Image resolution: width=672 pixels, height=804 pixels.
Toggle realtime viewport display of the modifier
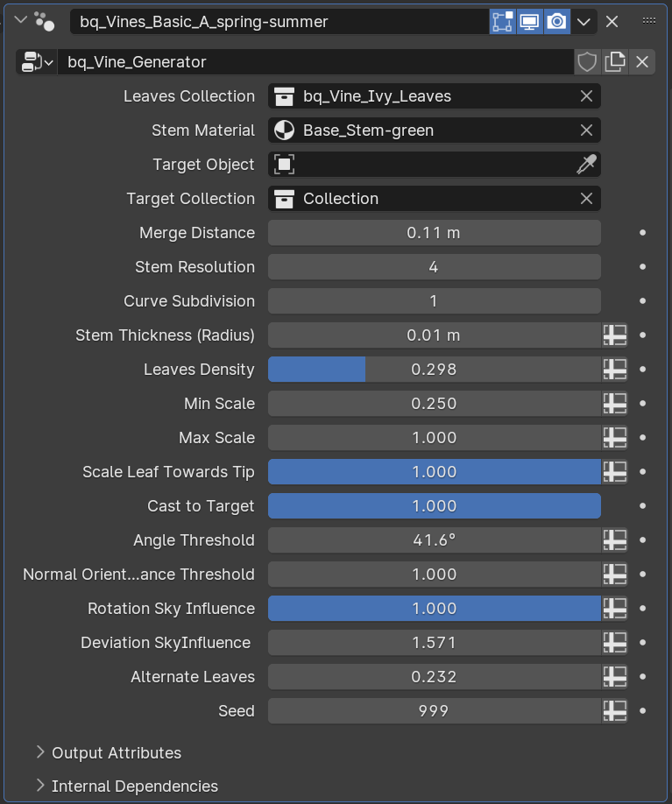click(x=529, y=21)
